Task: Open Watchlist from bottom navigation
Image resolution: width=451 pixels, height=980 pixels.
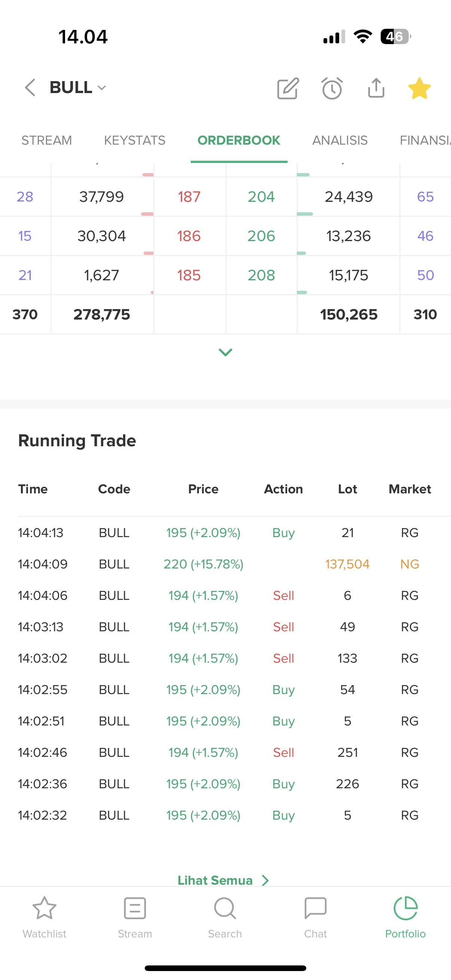Action: coord(45,918)
